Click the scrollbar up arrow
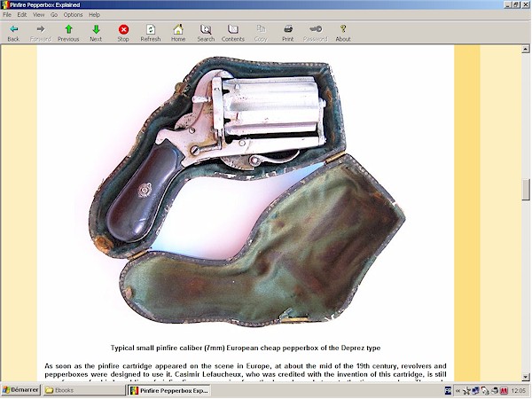 point(526,49)
